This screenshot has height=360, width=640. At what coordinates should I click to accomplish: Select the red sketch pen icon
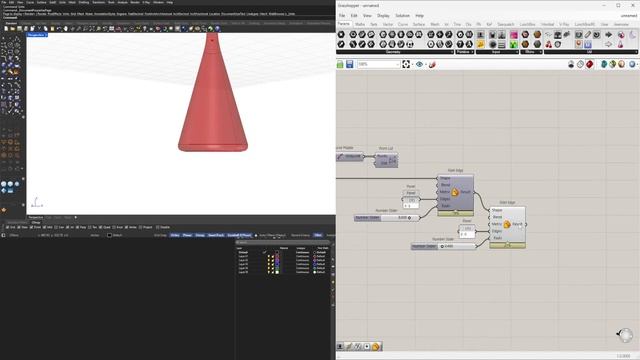point(432,64)
